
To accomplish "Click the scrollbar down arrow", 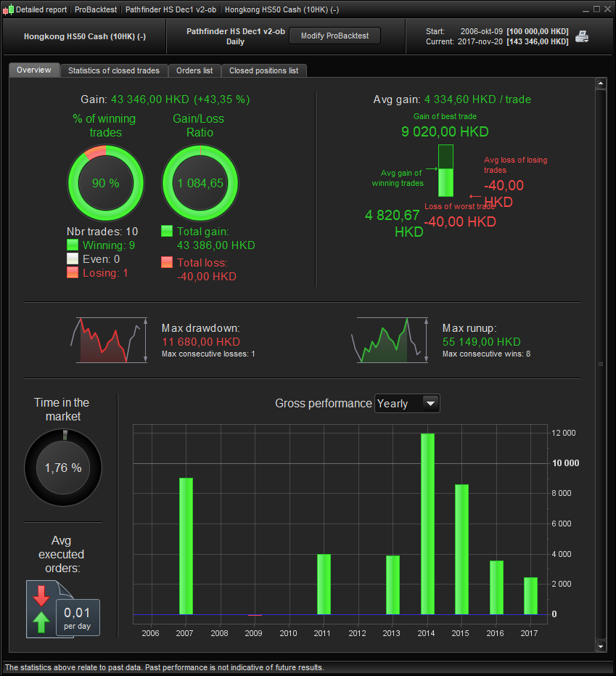I will (601, 646).
